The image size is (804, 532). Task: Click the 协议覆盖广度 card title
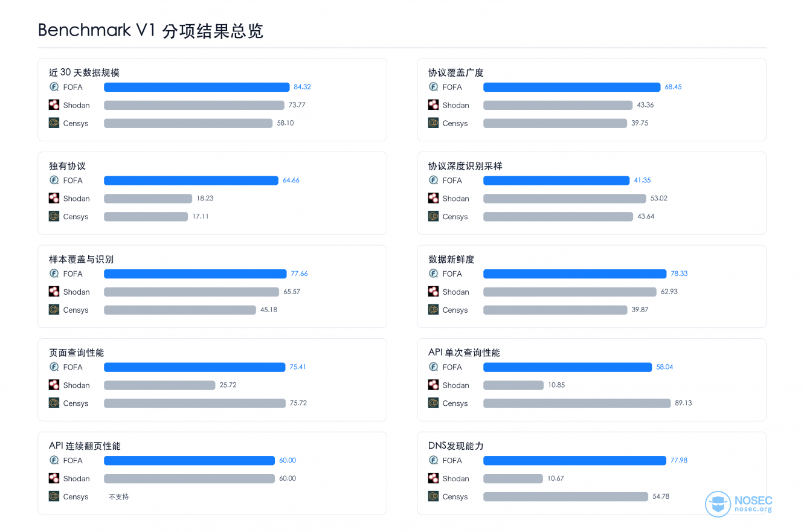(x=456, y=72)
